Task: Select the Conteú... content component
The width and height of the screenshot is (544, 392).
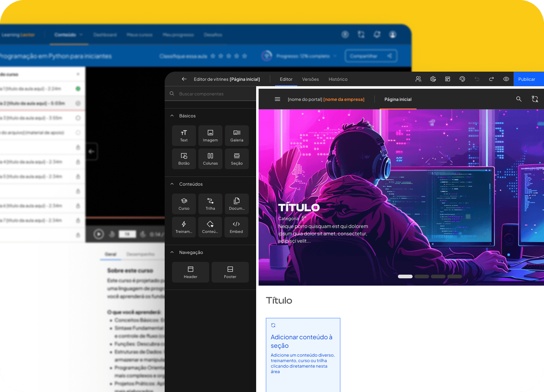Action: pos(210,227)
